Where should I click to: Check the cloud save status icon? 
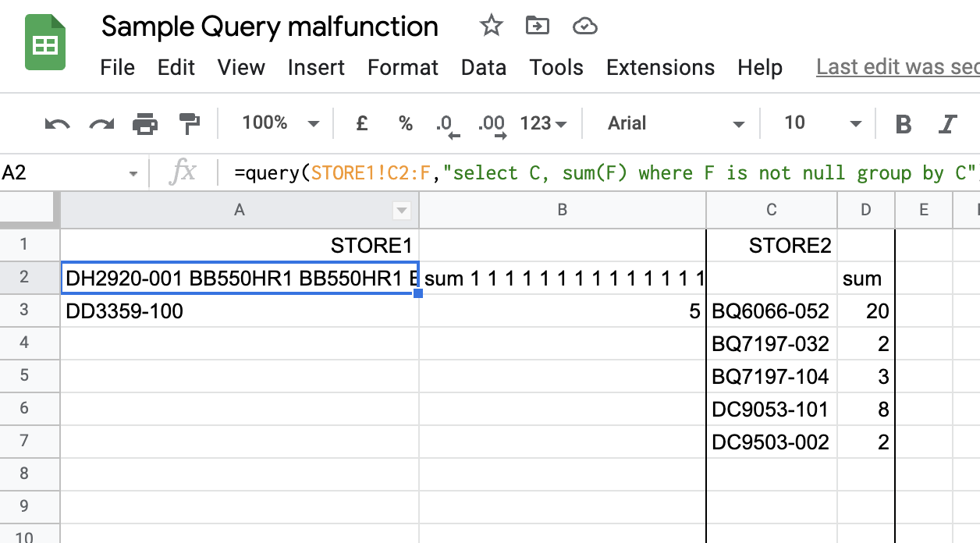(x=584, y=27)
